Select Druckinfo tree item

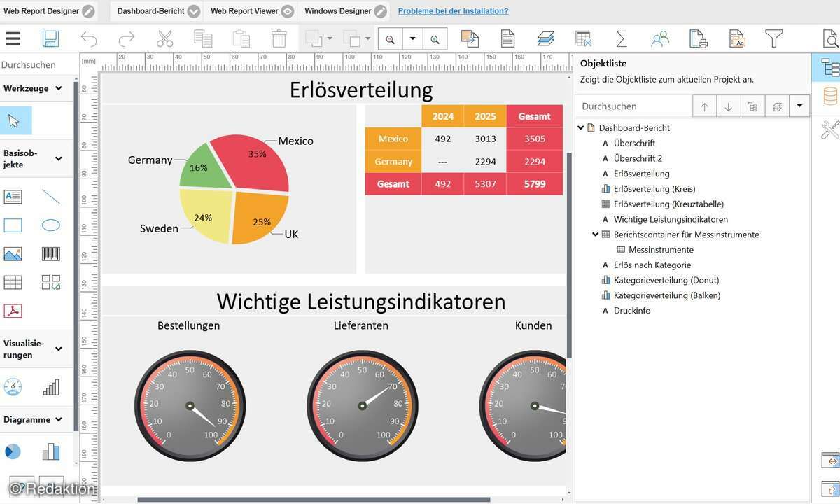(632, 310)
